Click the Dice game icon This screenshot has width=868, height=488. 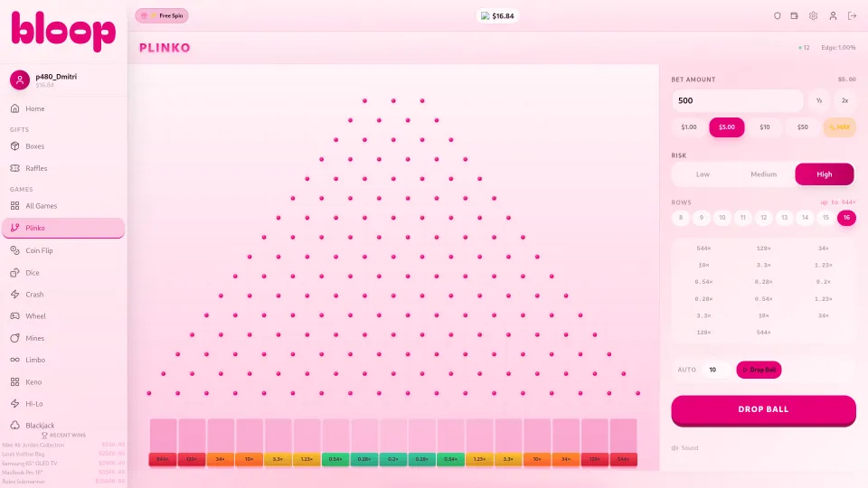click(15, 273)
